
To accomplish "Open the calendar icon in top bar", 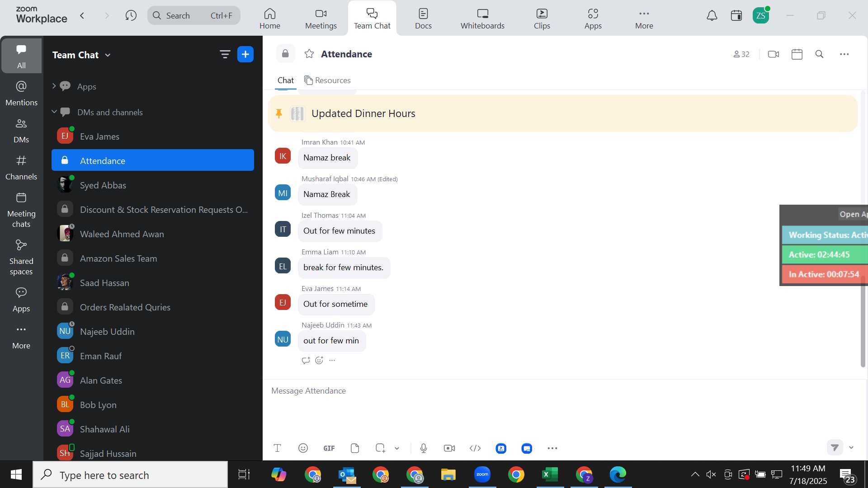I will (x=736, y=16).
